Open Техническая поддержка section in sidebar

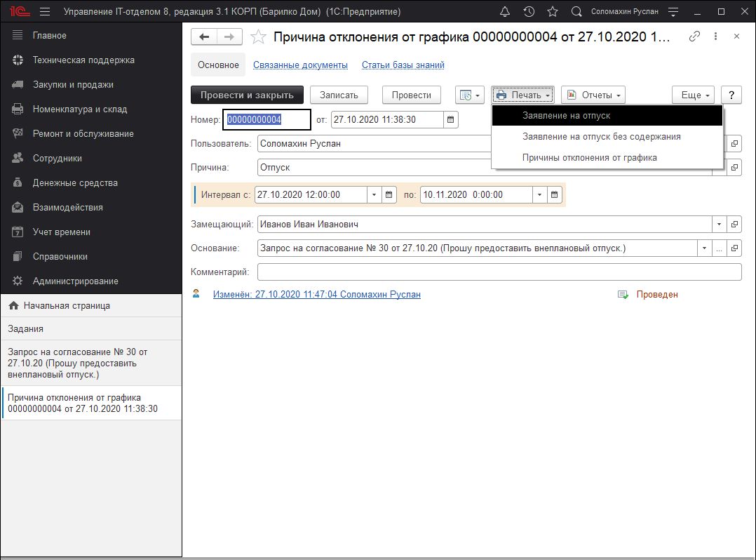pyautogui.click(x=83, y=60)
